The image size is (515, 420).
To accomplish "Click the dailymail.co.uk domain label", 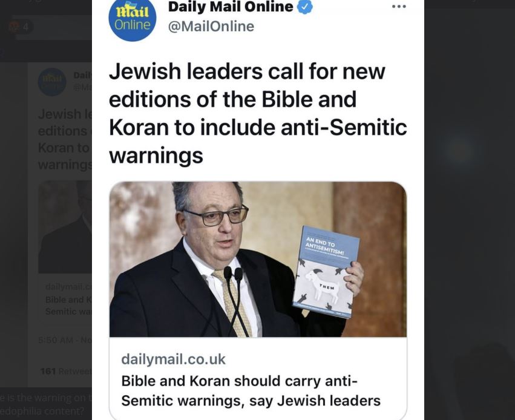I will click(173, 359).
